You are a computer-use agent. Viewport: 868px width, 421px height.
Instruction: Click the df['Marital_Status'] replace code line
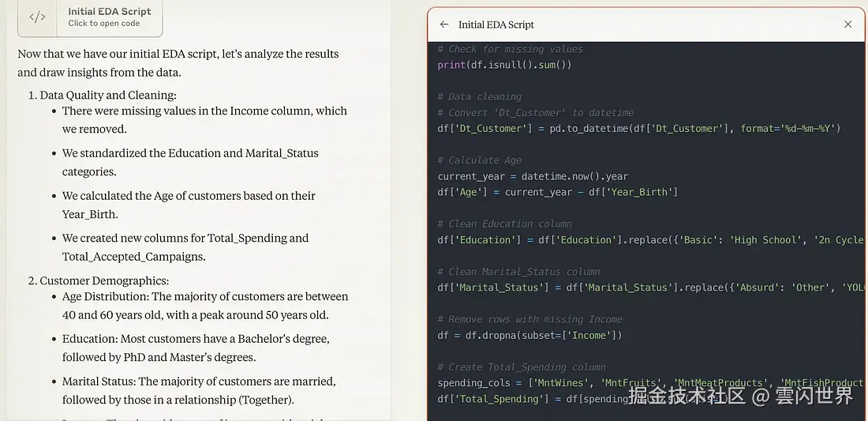coord(650,288)
